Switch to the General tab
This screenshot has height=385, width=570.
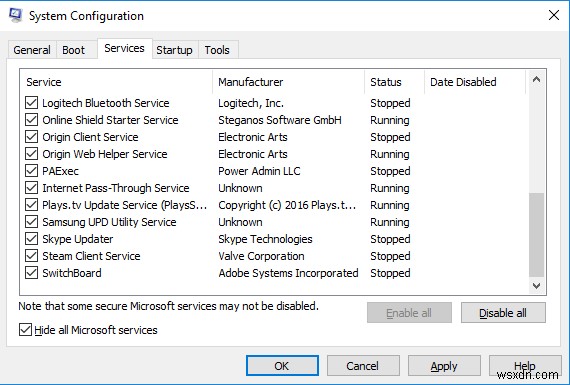click(x=32, y=50)
